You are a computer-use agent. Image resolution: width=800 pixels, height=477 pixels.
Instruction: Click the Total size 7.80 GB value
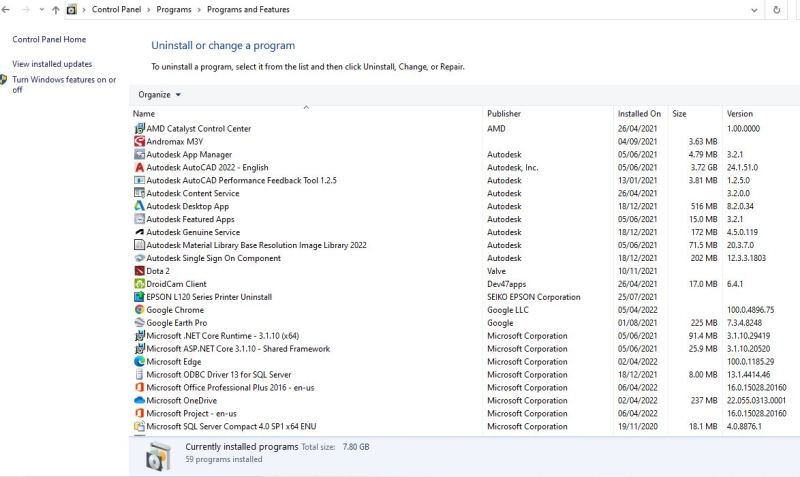coord(356,446)
